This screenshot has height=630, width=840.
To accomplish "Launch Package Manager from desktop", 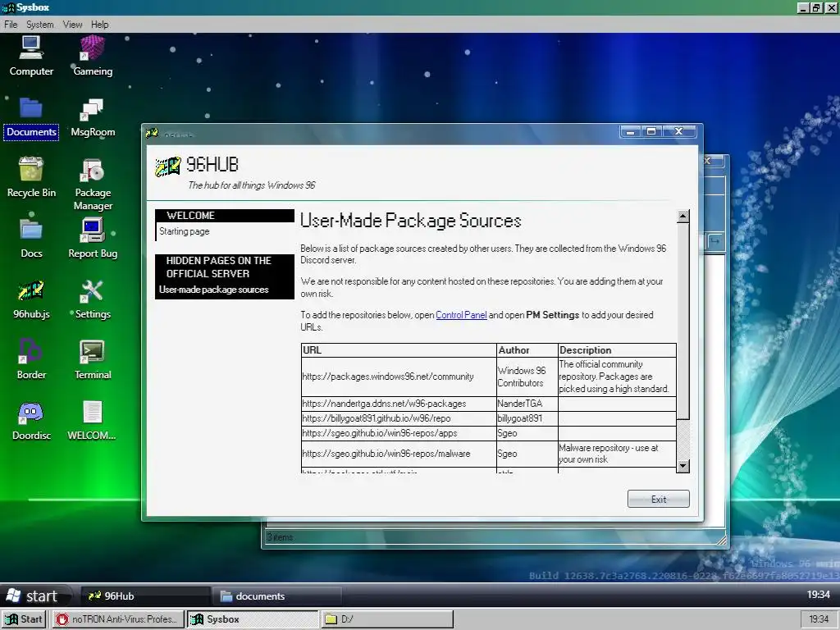I will click(93, 184).
